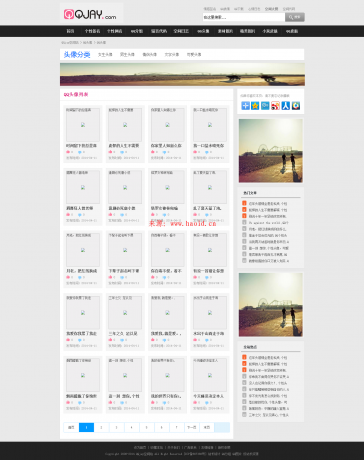
Task: Open the first avatar thumbnail in the list
Action: pos(83,125)
